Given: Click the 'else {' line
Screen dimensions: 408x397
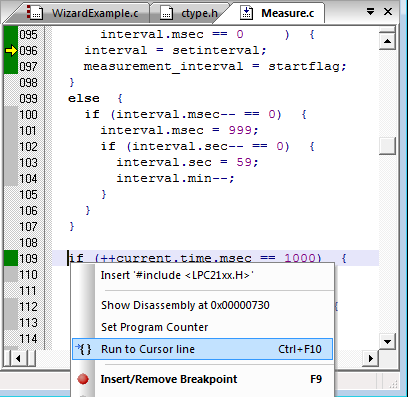Looking at the screenshot, I should [95, 98].
